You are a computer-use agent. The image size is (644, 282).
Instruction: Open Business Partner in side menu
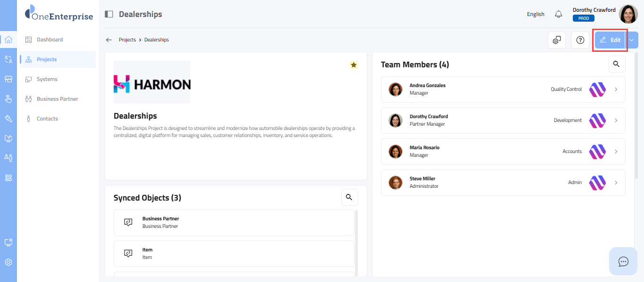(57, 99)
